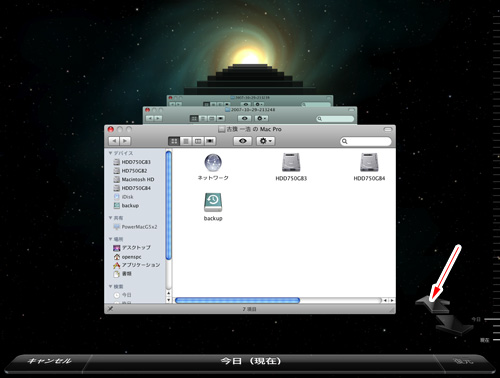500x378 pixels.
Task: Click the キャンセル button
Action: click(x=49, y=361)
